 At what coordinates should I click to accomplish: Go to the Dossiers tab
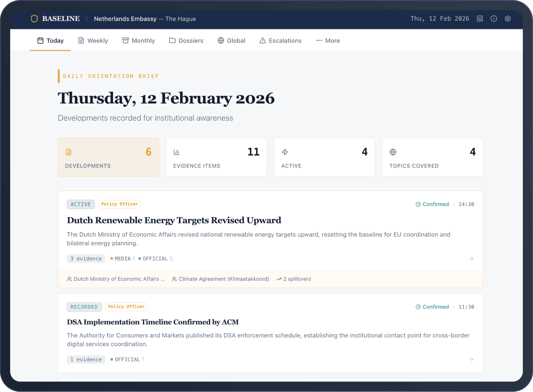coord(186,41)
